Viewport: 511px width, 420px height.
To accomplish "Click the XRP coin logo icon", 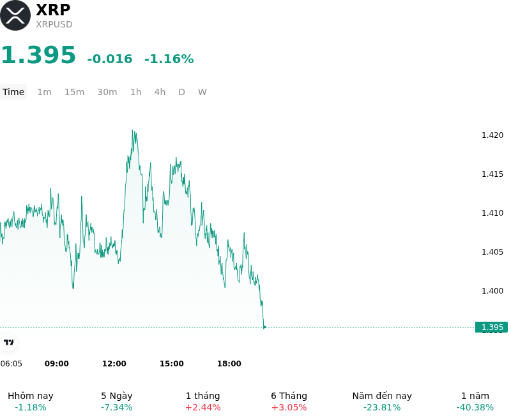I will (x=15, y=15).
